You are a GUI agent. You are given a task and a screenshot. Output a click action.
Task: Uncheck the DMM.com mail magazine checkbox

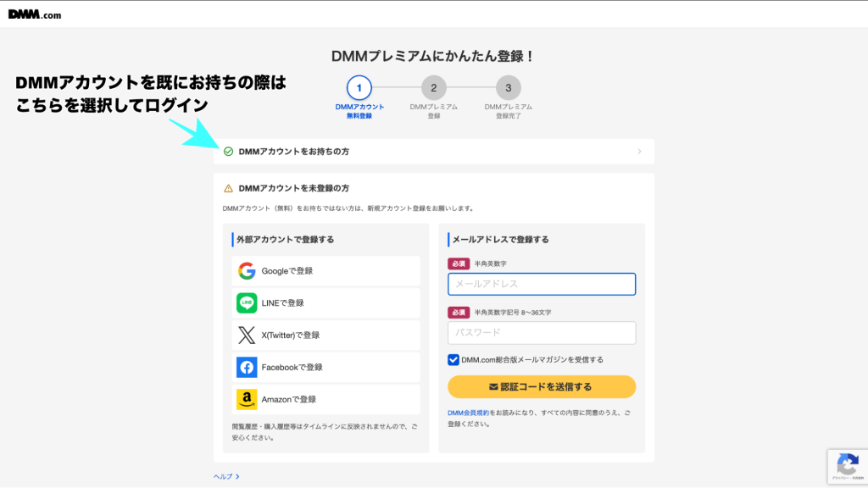click(453, 360)
